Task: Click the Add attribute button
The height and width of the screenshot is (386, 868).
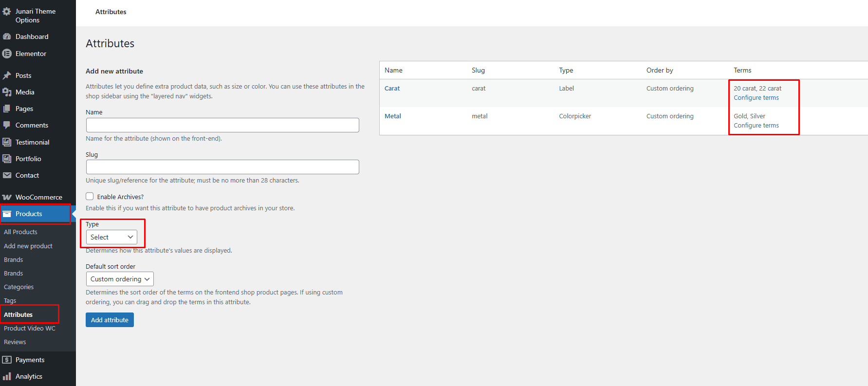Action: coord(110,320)
